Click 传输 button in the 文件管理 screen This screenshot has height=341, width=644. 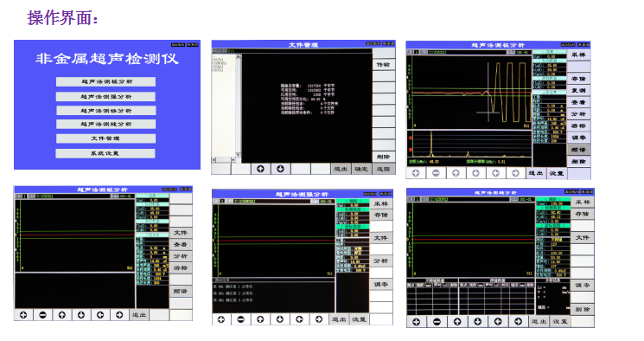pos(384,65)
